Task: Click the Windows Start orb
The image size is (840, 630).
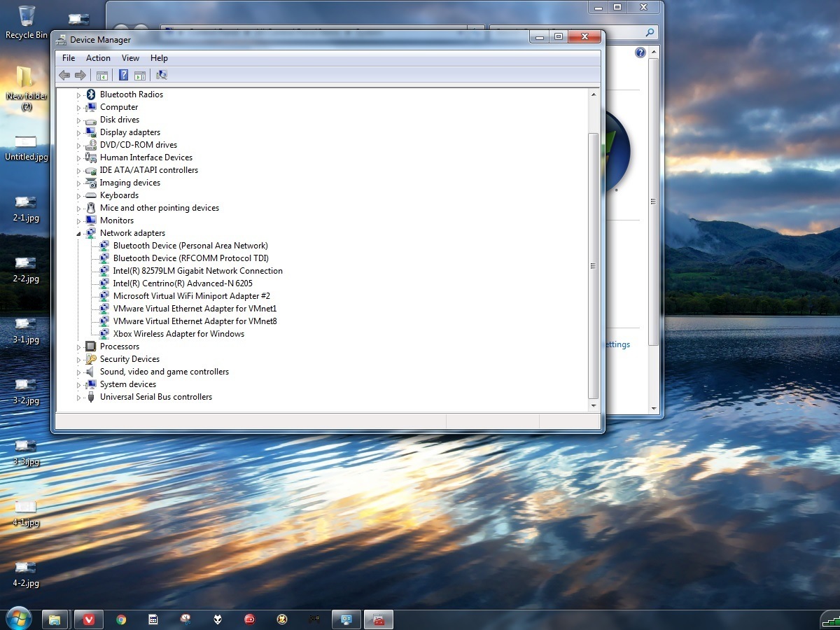Action: [18, 619]
